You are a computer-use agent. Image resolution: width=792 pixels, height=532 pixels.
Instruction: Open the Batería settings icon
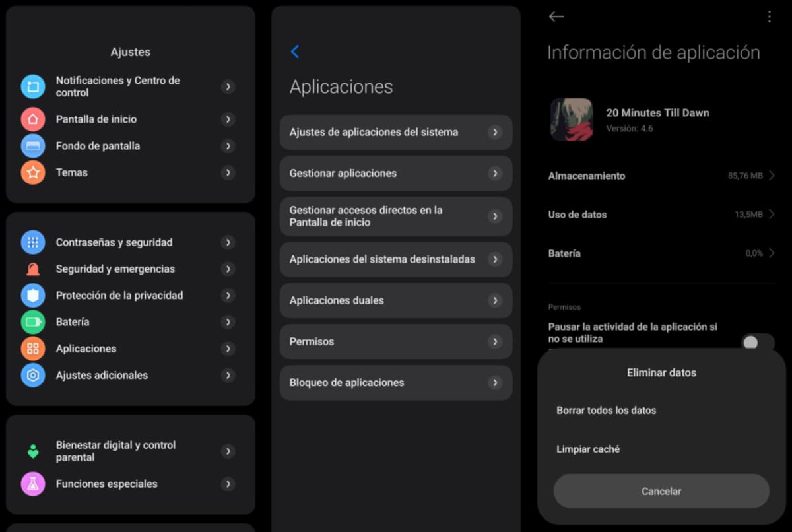33,322
